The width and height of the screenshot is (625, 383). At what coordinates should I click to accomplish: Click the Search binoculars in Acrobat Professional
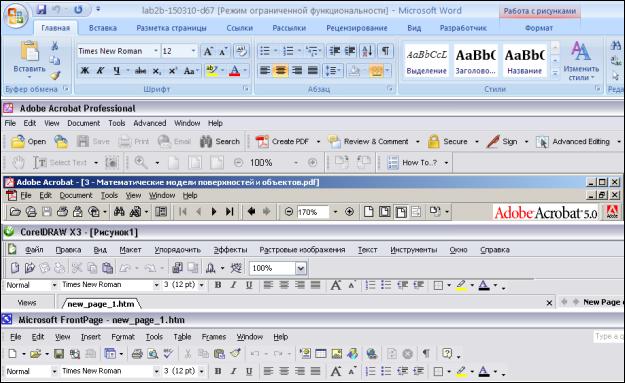[220, 141]
